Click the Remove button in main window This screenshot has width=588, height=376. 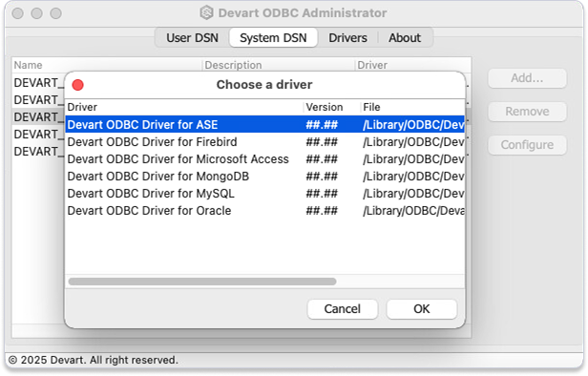coord(527,112)
